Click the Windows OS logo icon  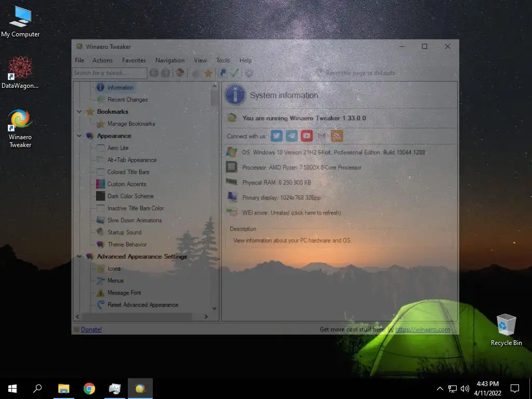click(232, 152)
